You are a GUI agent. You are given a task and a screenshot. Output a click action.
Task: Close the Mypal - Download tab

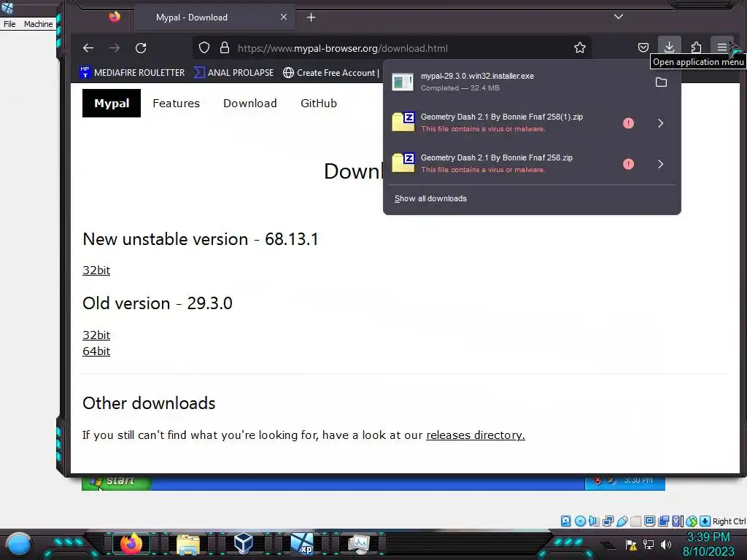[284, 17]
